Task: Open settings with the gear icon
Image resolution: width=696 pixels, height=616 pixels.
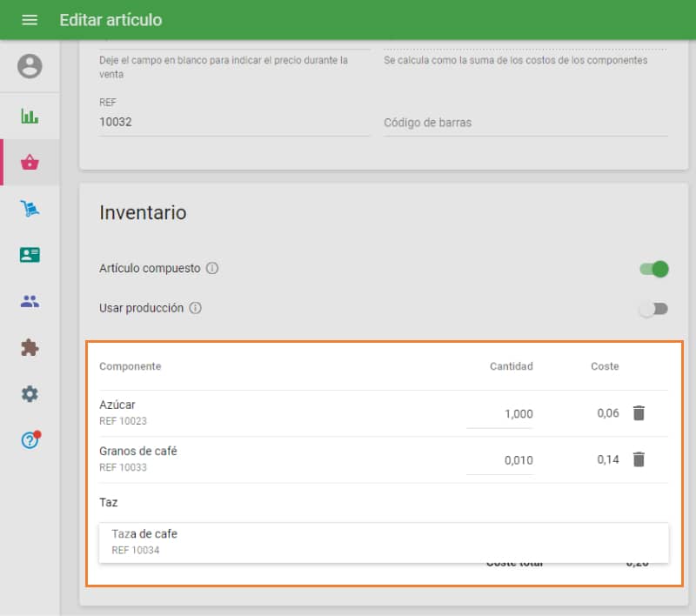Action: point(29,393)
